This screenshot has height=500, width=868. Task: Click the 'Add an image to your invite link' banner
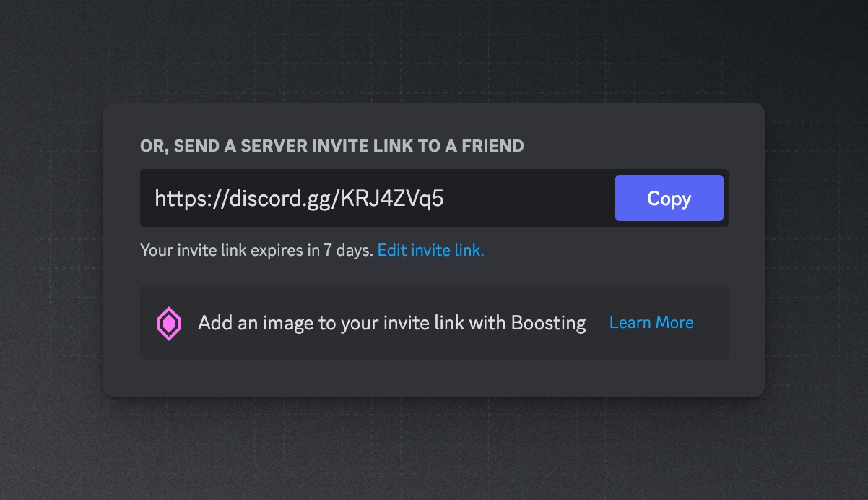coord(391,323)
